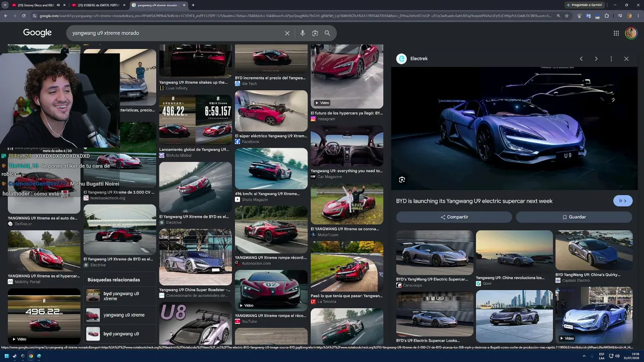Submit search with the magnifier icon
This screenshot has height=362, width=644.
point(327,33)
